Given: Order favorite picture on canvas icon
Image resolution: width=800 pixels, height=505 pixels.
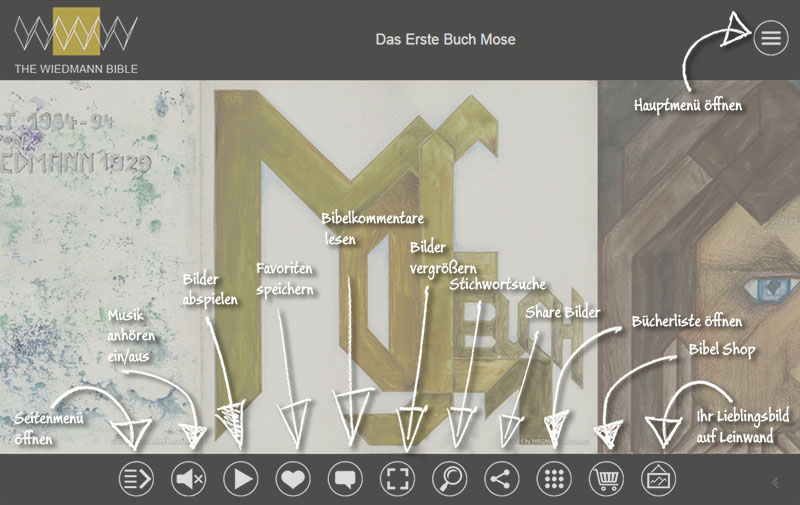Looking at the screenshot, I should [658, 479].
